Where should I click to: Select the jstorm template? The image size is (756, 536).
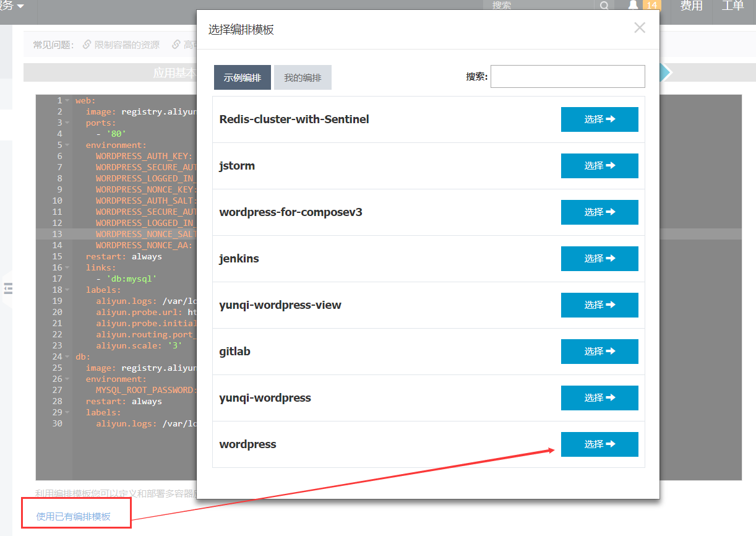(599, 165)
